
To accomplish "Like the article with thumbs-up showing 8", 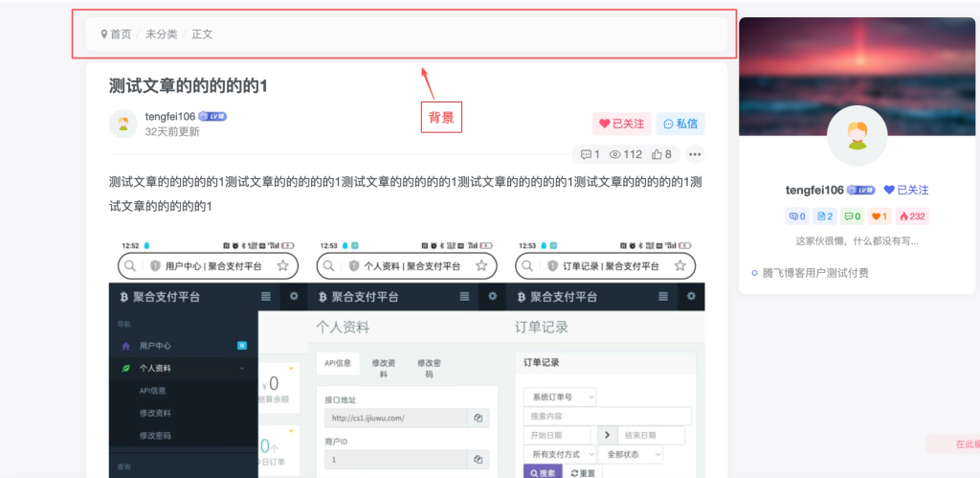I will (x=661, y=154).
